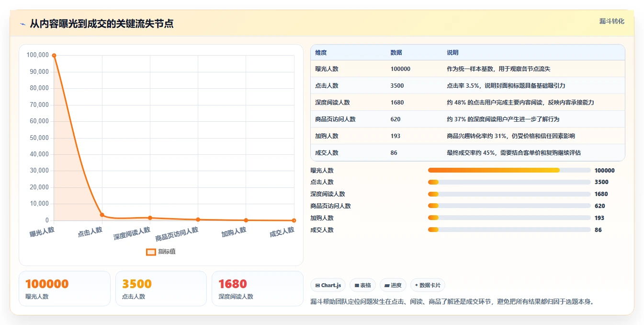644x325 pixels.
Task: Click the 点击人数 progress bar
Action: 509,182
